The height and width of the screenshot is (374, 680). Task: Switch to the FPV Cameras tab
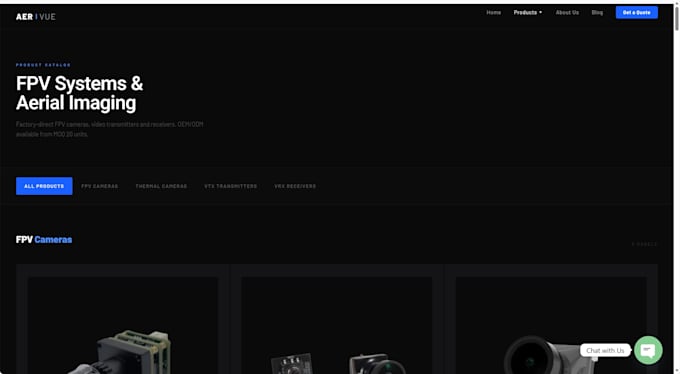coord(99,186)
